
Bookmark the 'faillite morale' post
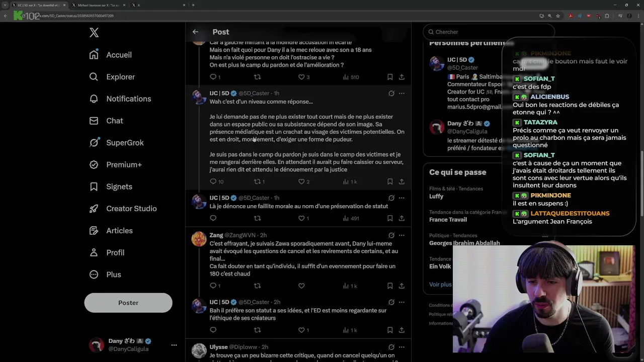click(x=390, y=218)
